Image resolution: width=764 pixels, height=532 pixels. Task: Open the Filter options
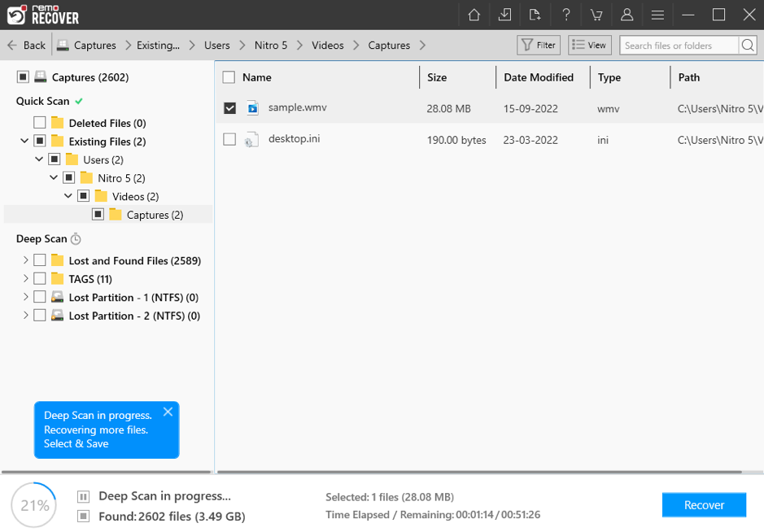tap(539, 46)
